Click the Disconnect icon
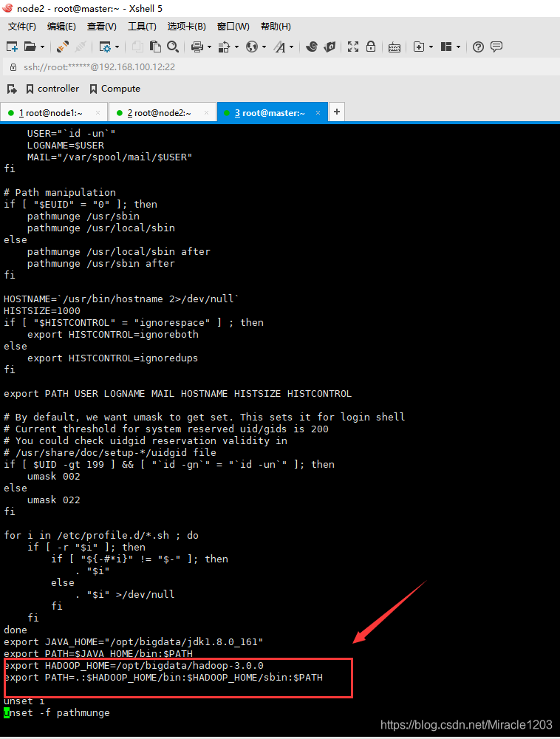 pos(81,47)
